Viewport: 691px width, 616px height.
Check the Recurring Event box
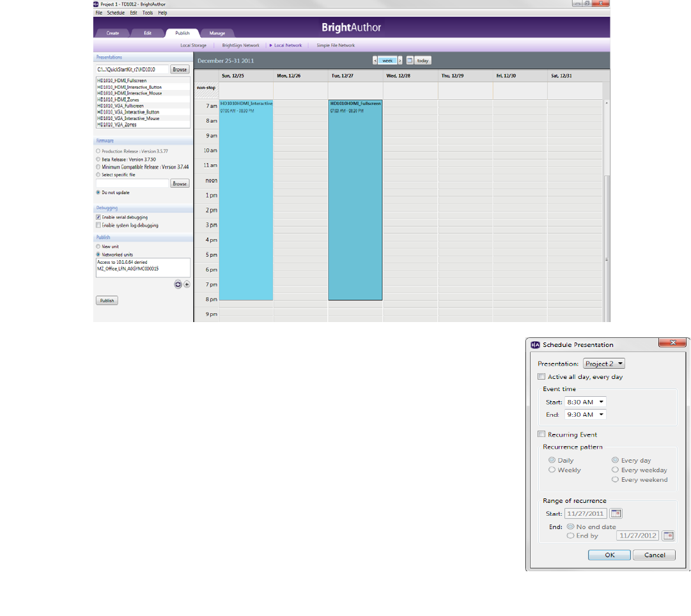(x=541, y=435)
